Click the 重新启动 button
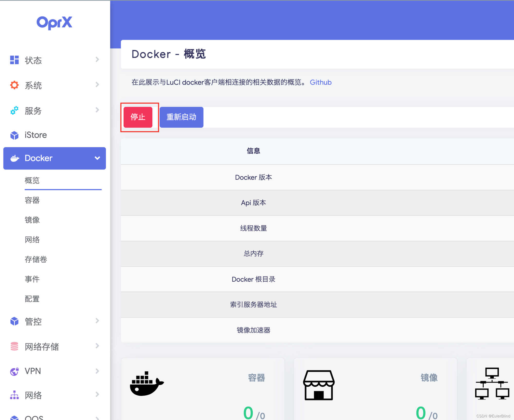 (x=181, y=117)
